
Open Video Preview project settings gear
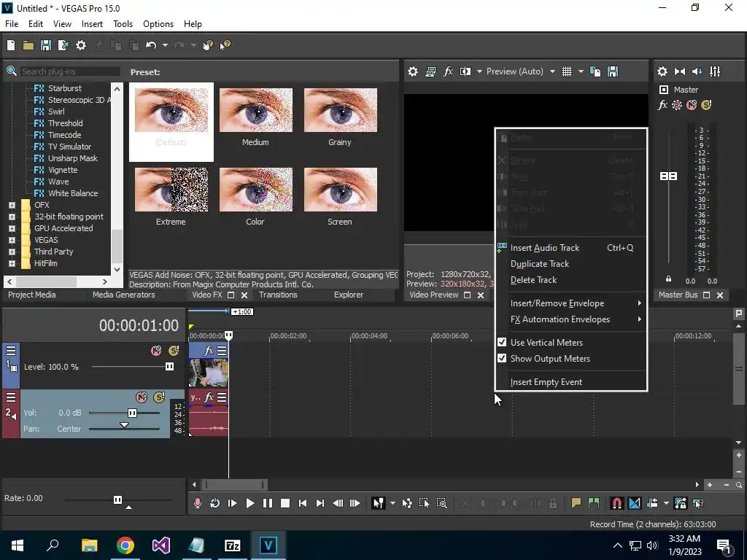[413, 71]
